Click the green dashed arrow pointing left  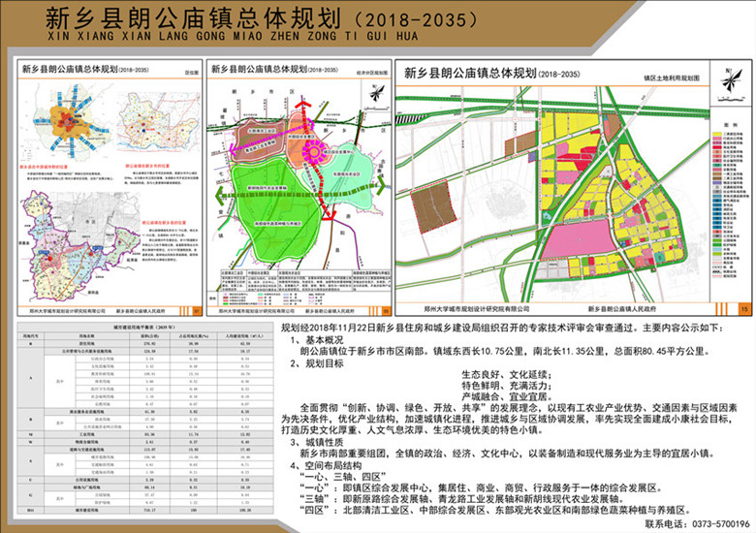click(x=219, y=196)
